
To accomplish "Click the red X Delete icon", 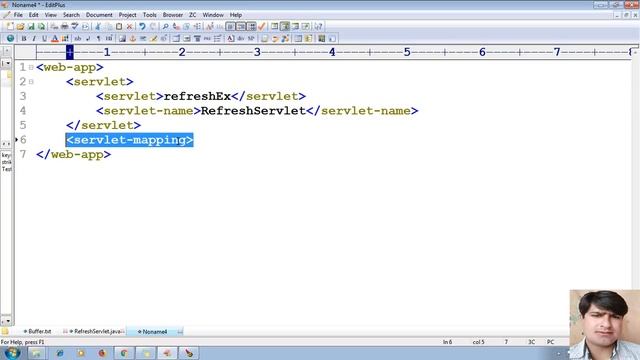I will 129,26.
